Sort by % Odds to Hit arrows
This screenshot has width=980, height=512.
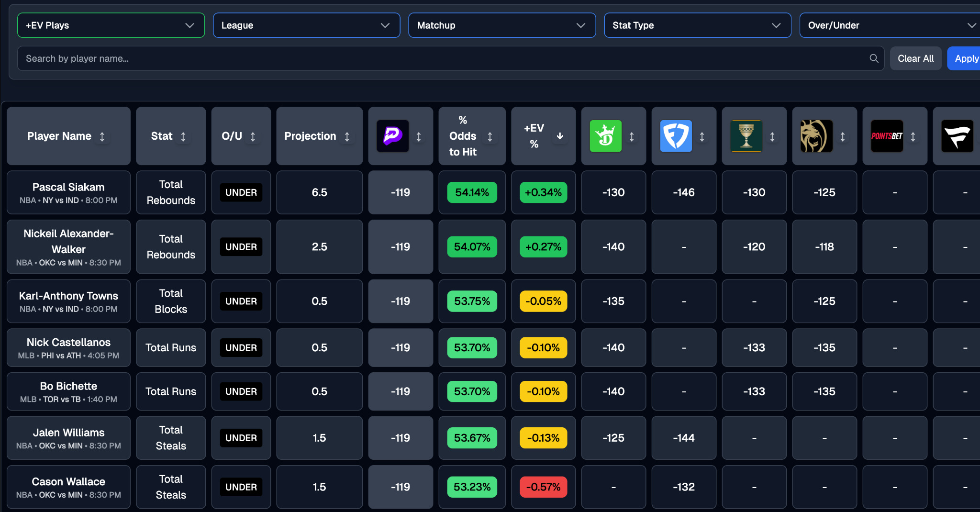click(x=490, y=137)
